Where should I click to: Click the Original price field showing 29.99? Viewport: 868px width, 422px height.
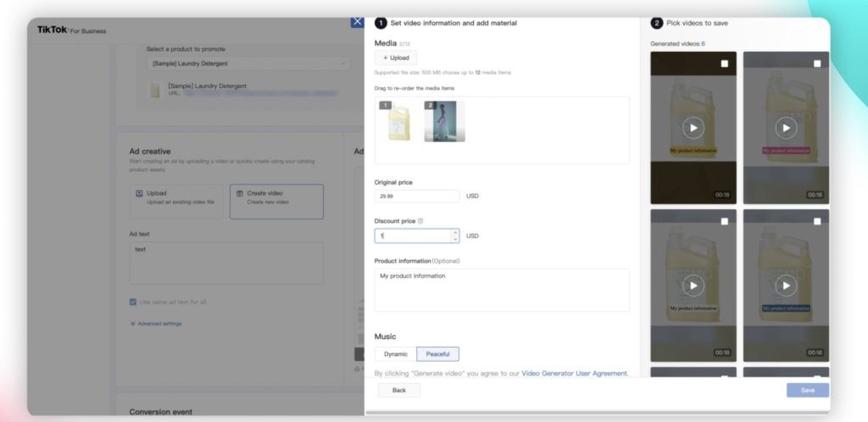417,196
